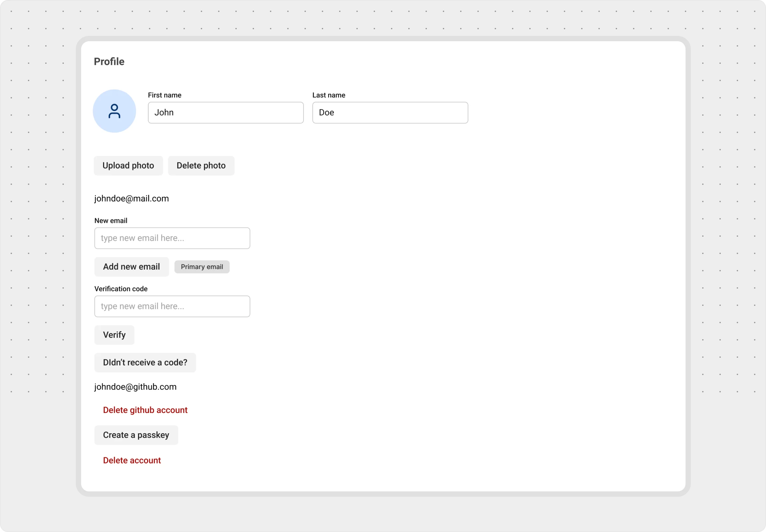The width and height of the screenshot is (766, 532).
Task: Click Delete github account link
Action: [145, 410]
